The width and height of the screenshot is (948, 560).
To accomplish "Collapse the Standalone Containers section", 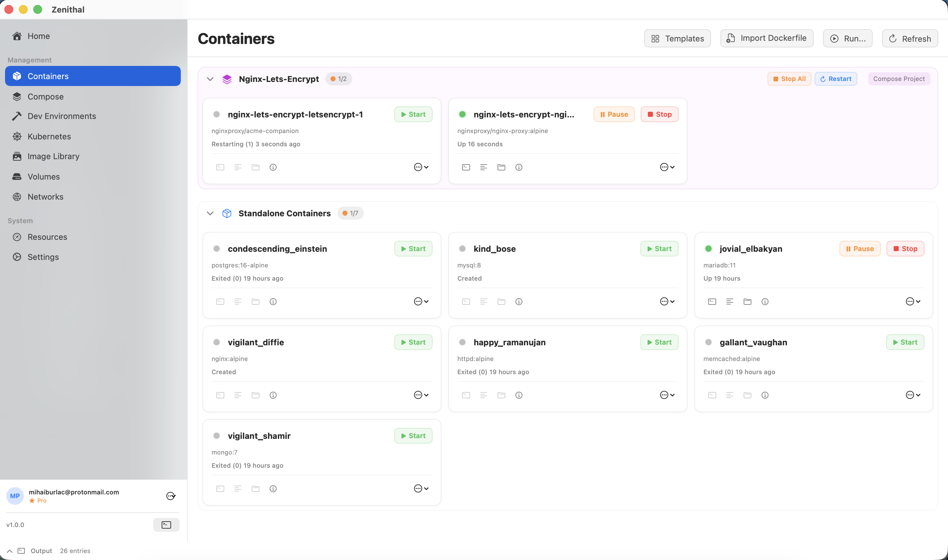I will tap(210, 213).
